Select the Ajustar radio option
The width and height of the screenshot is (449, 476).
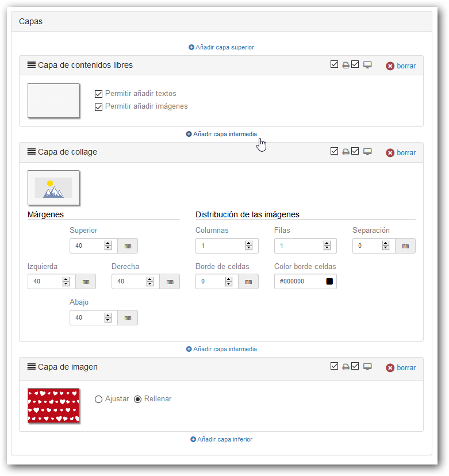point(98,399)
